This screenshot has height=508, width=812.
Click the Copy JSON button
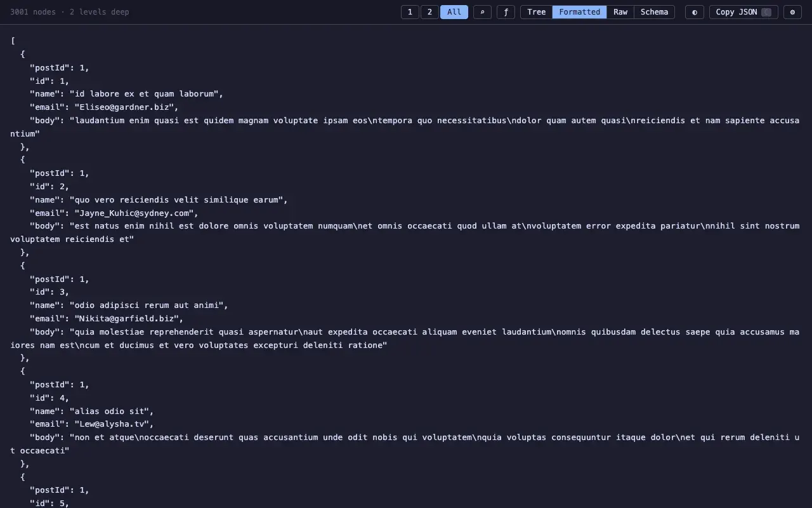[743, 12]
